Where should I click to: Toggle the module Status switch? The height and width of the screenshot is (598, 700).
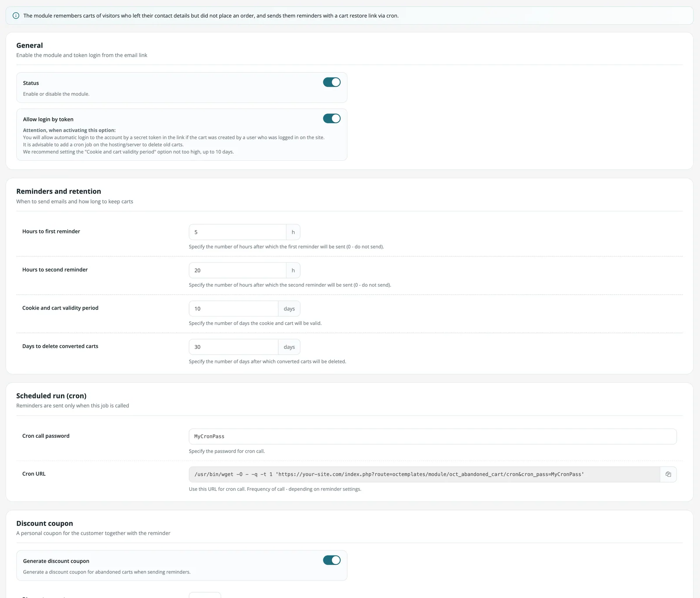[332, 82]
